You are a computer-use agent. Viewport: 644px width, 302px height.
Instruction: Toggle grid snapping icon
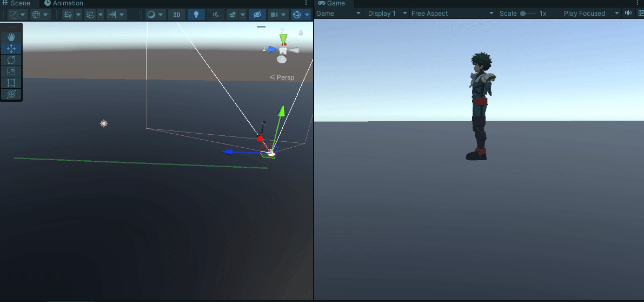click(91, 15)
